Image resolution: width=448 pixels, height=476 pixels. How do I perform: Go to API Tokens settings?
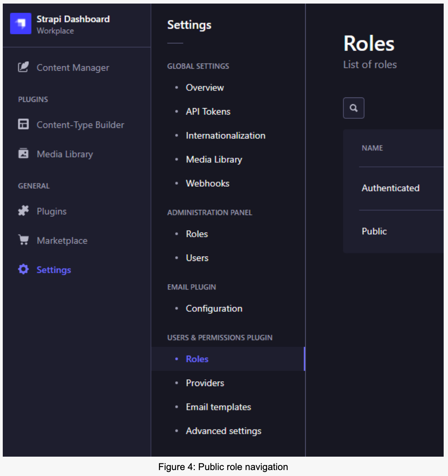coord(208,112)
